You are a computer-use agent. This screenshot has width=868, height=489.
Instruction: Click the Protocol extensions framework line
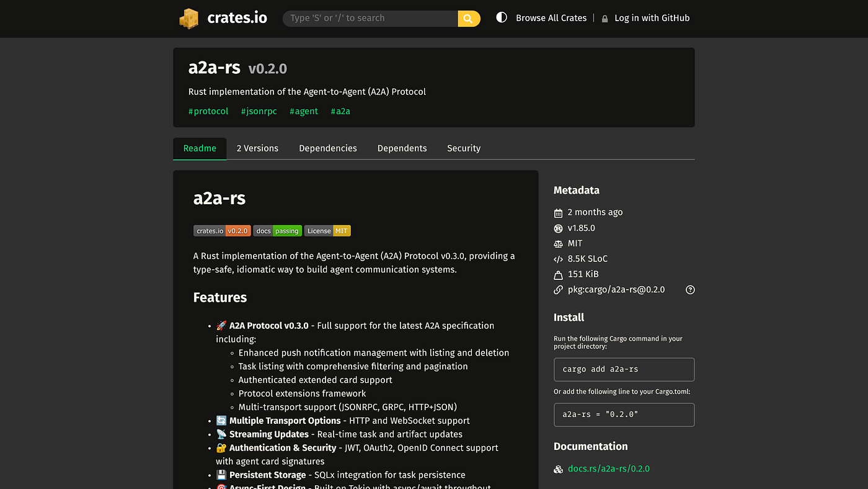303,393
